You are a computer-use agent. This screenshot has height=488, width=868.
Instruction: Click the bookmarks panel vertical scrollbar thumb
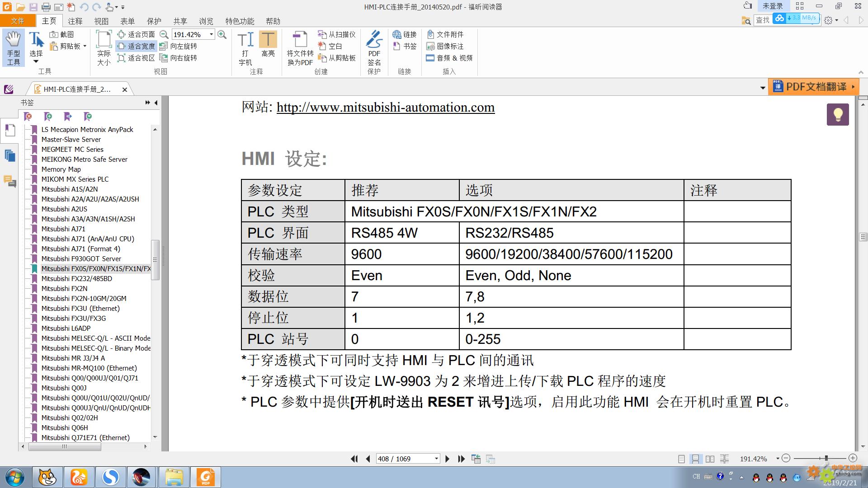click(155, 260)
